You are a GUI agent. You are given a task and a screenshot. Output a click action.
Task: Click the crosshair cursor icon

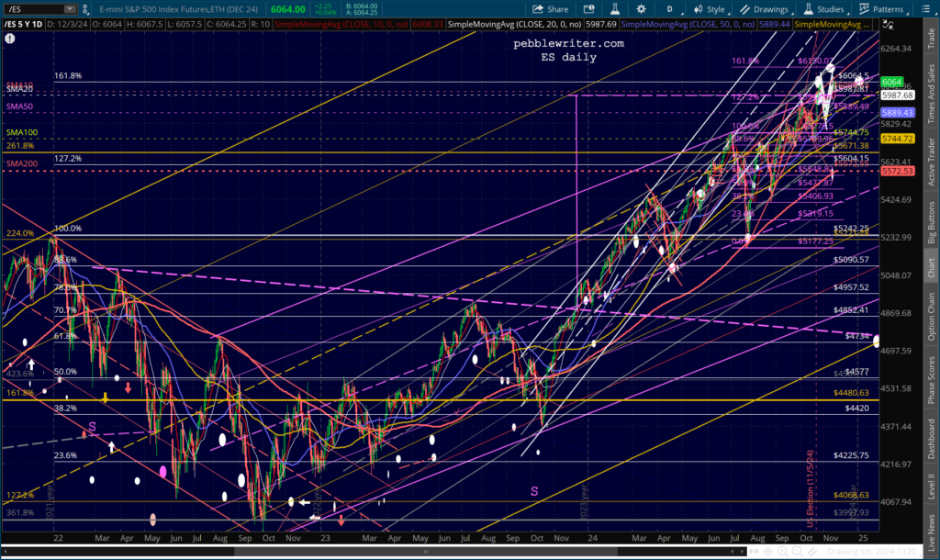(768, 551)
